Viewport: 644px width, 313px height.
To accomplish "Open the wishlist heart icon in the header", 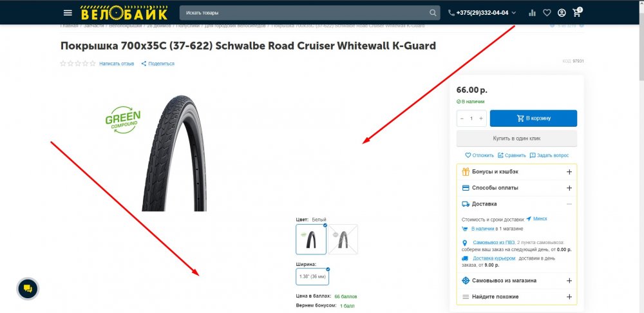I will (547, 13).
